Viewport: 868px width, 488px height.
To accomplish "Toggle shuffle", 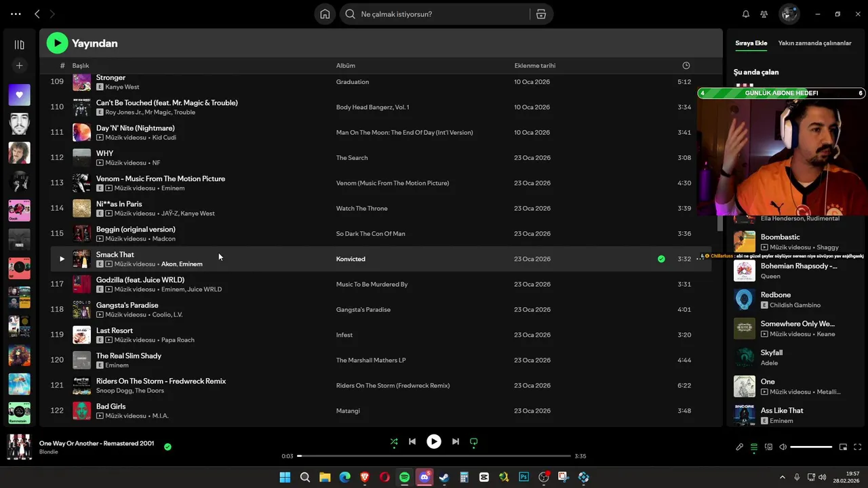I will [x=394, y=442].
